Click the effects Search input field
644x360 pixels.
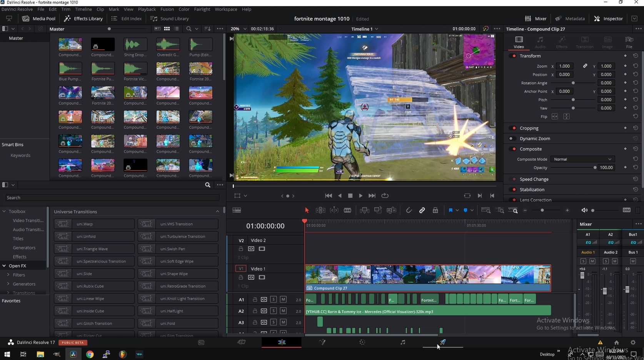[x=112, y=197]
